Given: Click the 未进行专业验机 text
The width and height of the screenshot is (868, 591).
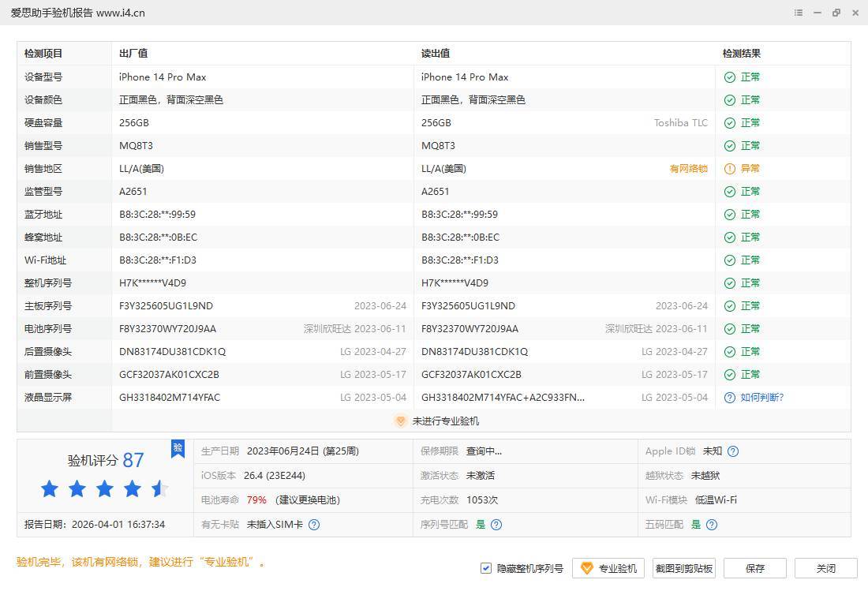Looking at the screenshot, I should [x=445, y=421].
